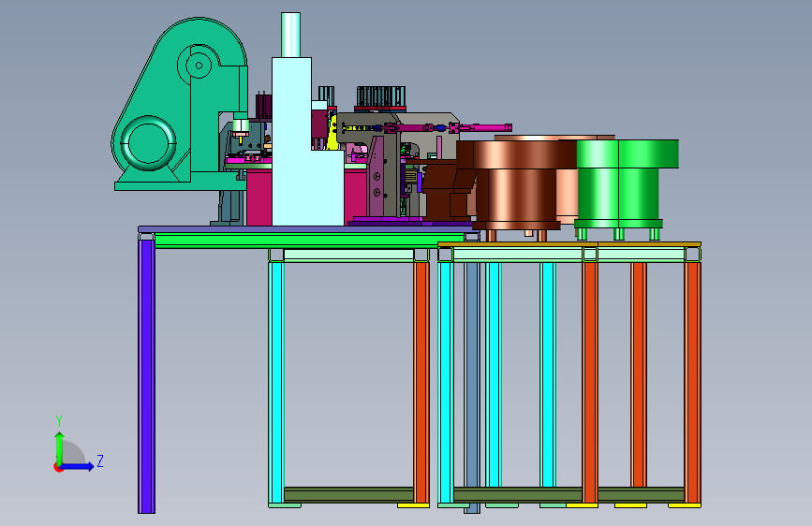812x526 pixels.
Task: Select the light-cyan cylinder atop the column
Action: pos(290,35)
